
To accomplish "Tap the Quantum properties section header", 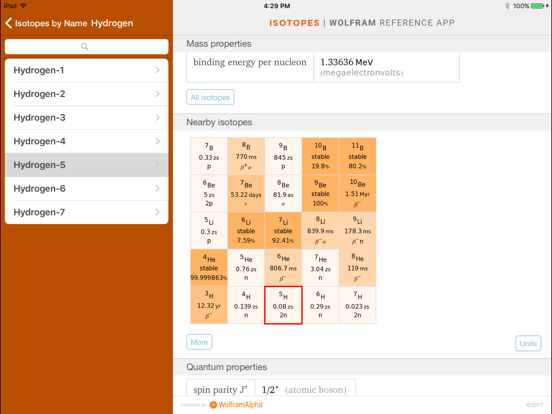I will click(362, 367).
